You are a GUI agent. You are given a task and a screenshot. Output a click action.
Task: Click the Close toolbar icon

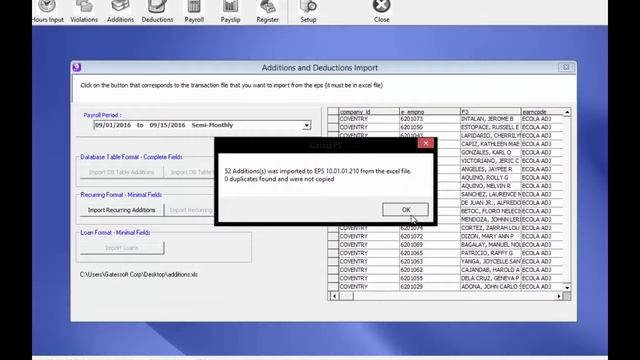(381, 11)
